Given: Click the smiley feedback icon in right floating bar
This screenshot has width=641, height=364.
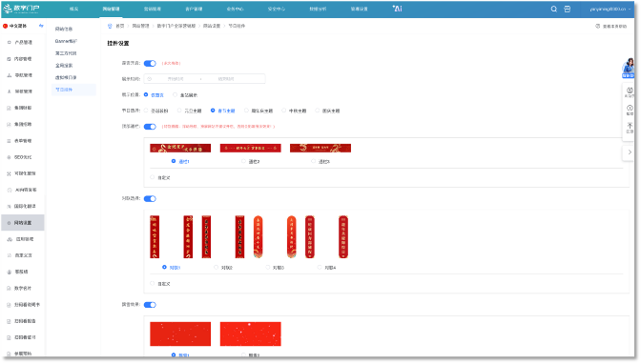Looking at the screenshot, I should (x=630, y=90).
